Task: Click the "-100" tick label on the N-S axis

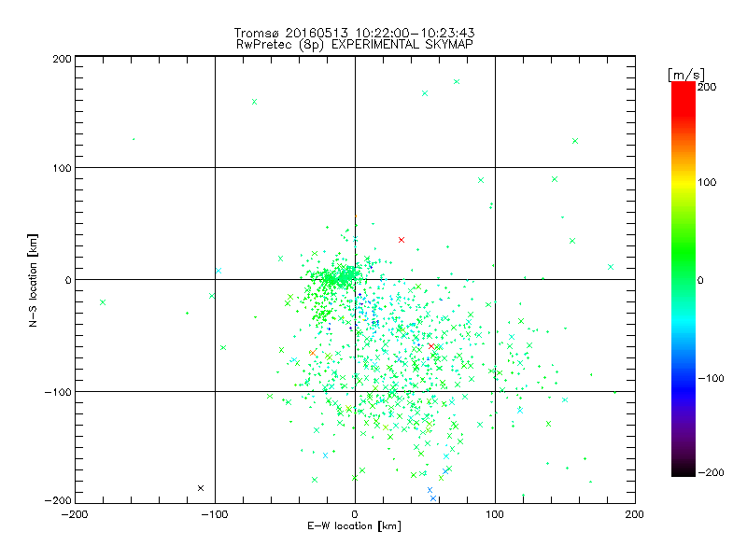Action: [x=58, y=392]
